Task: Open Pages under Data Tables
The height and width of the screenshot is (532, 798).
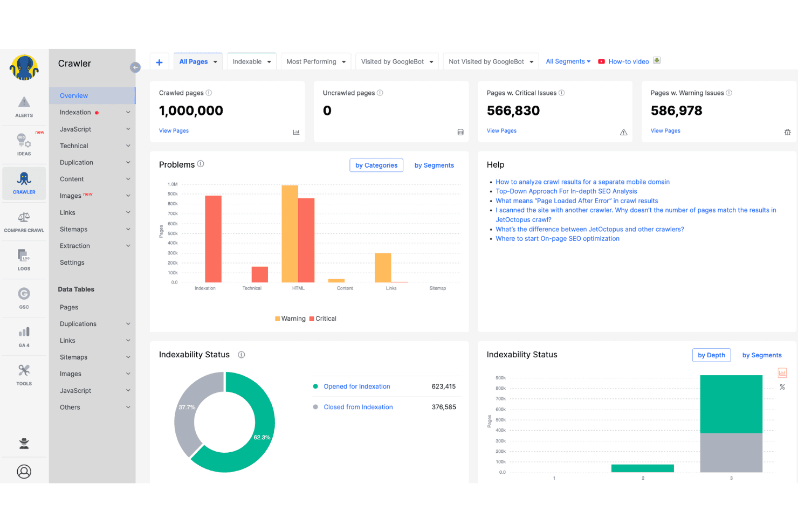Action: pos(69,307)
